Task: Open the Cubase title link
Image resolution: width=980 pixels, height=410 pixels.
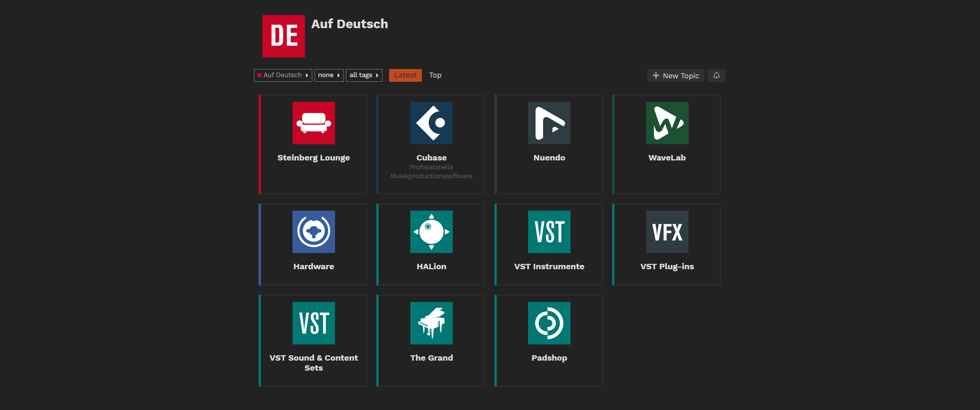Action: pos(431,158)
